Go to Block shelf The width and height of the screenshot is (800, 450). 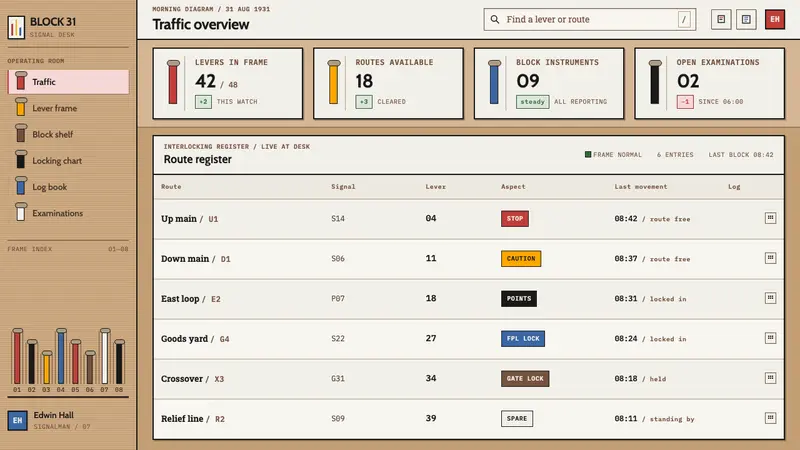point(68,134)
